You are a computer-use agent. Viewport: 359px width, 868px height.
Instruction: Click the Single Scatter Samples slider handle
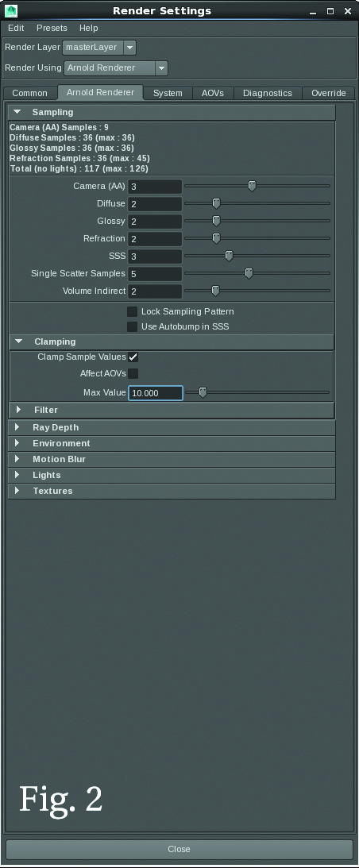249,273
